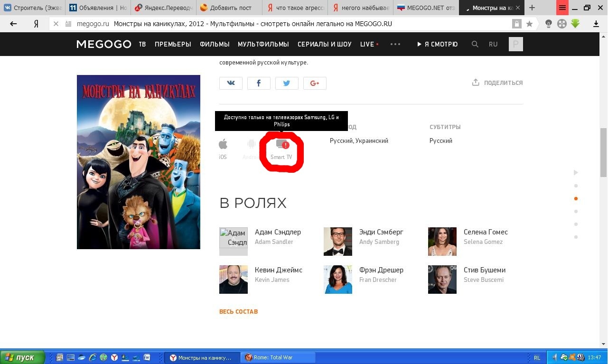This screenshot has width=608, height=364.
Task: Open Селена Гомес actor page
Action: (486, 232)
